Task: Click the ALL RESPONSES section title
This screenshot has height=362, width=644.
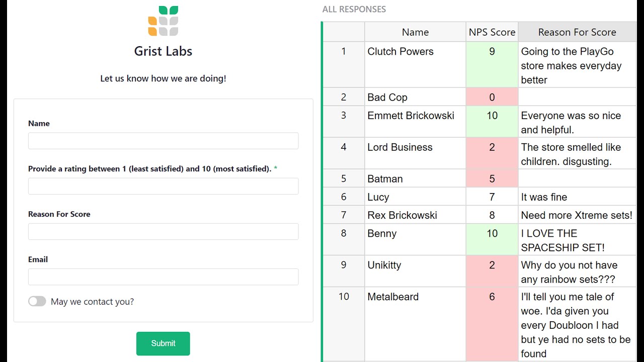Action: [x=354, y=9]
